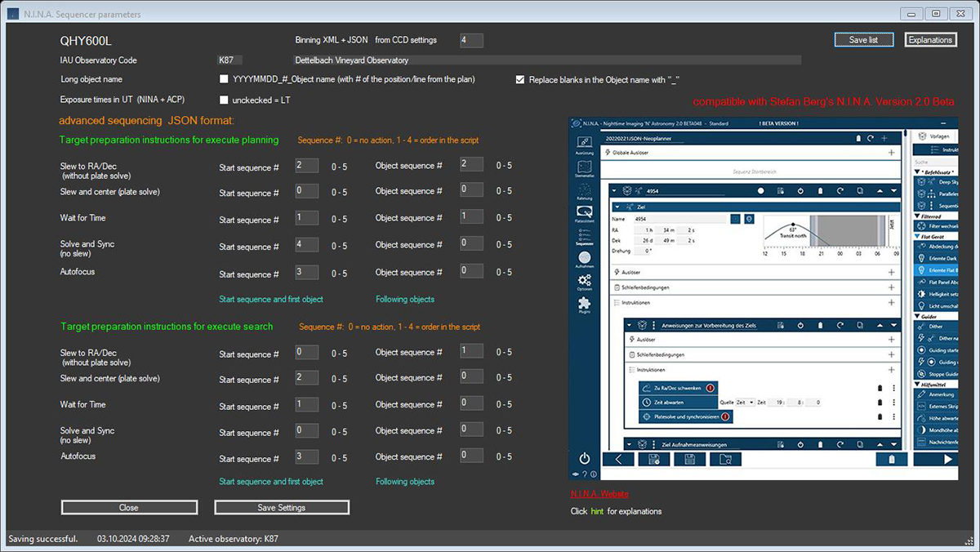Click the Aufnahmen icon in the N.I.N.A. preview
980x552 pixels.
click(x=585, y=258)
